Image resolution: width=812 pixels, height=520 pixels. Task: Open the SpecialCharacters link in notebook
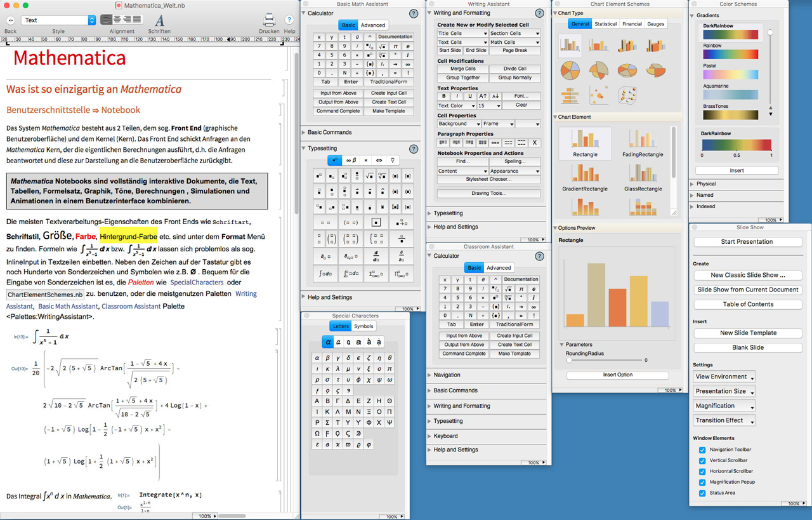coord(197,283)
